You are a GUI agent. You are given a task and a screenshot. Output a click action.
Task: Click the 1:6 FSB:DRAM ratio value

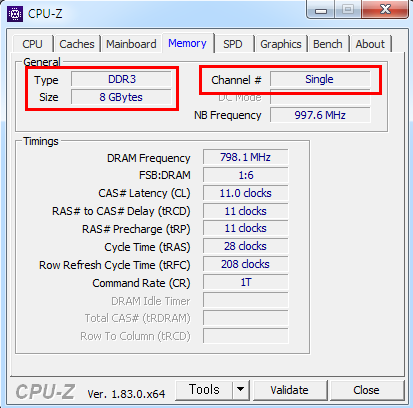[x=246, y=175]
